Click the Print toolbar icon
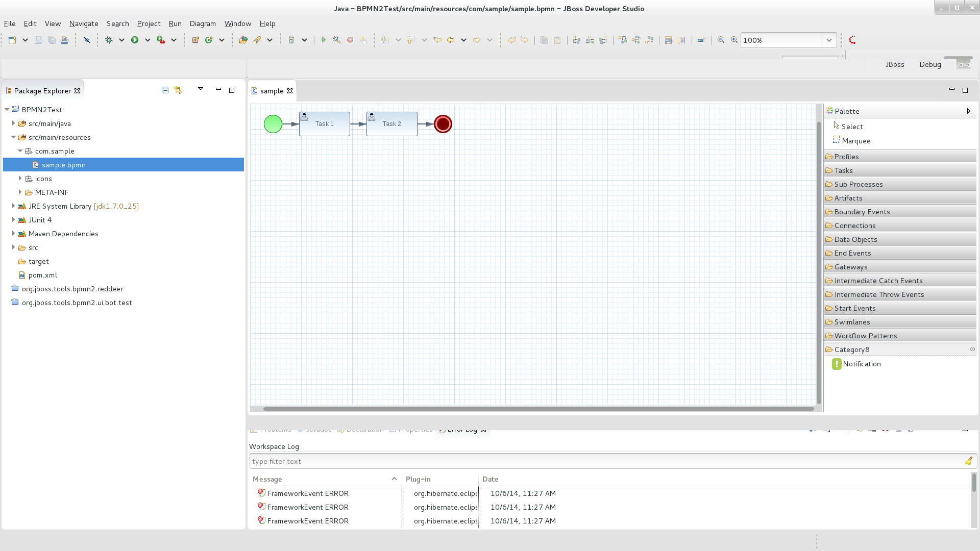 coord(64,40)
